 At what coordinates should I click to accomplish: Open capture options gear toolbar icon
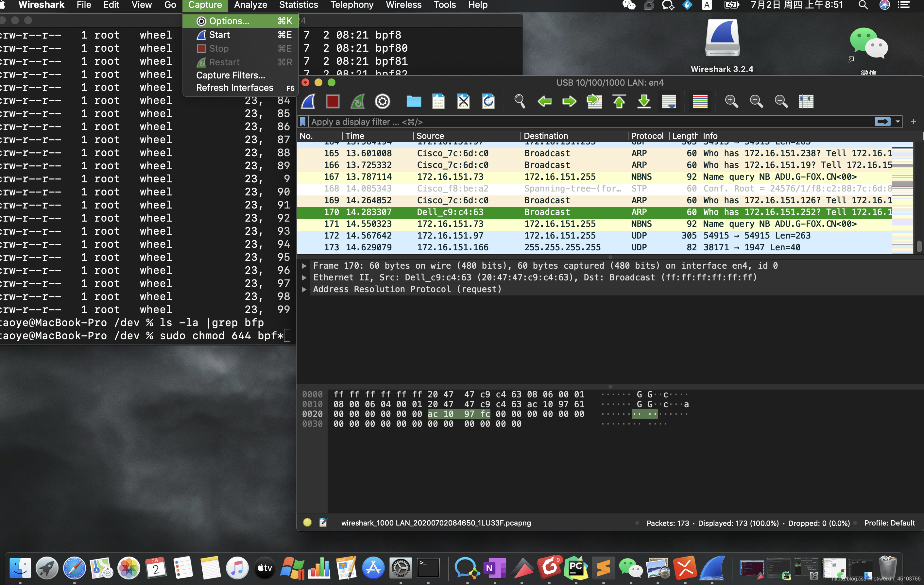tap(382, 101)
